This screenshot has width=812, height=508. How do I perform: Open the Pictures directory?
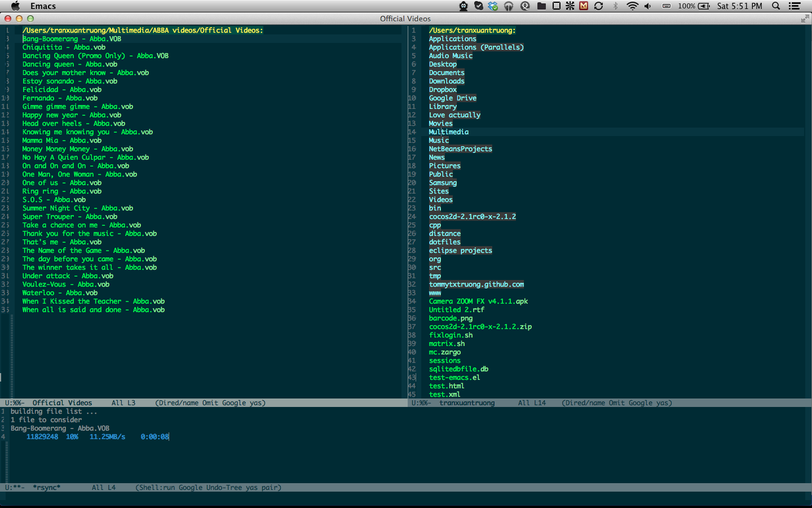pos(445,166)
